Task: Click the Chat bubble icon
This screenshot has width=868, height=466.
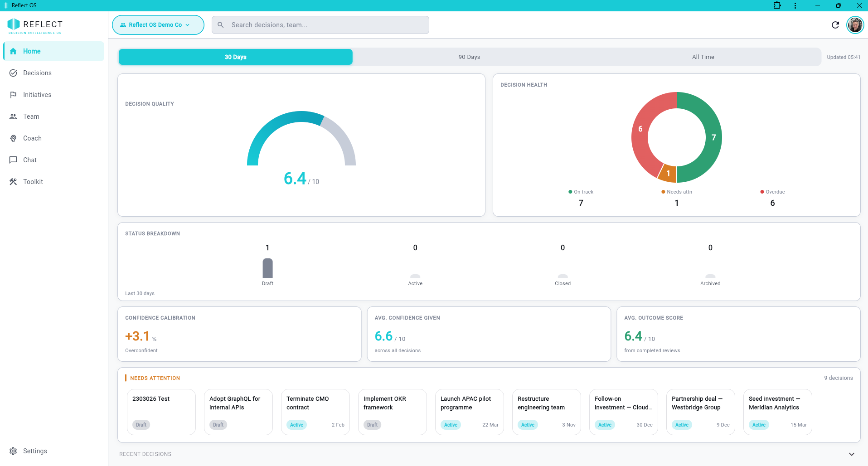Action: pos(13,160)
